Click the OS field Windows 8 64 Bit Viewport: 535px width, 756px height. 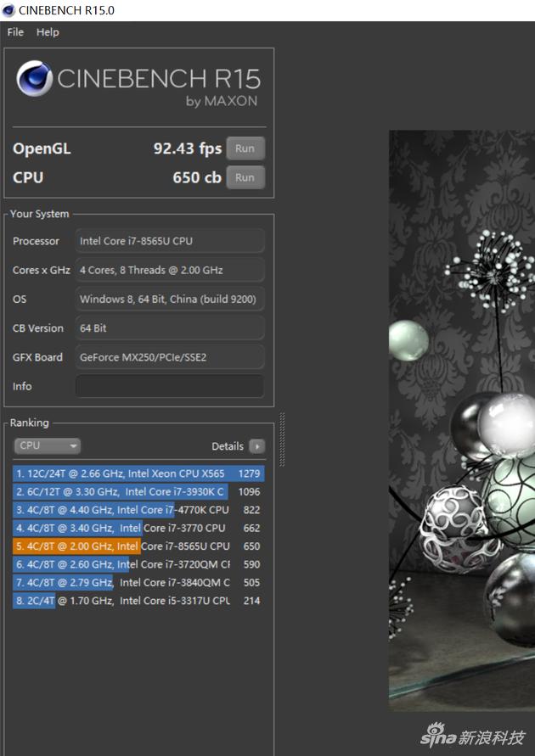pos(170,299)
